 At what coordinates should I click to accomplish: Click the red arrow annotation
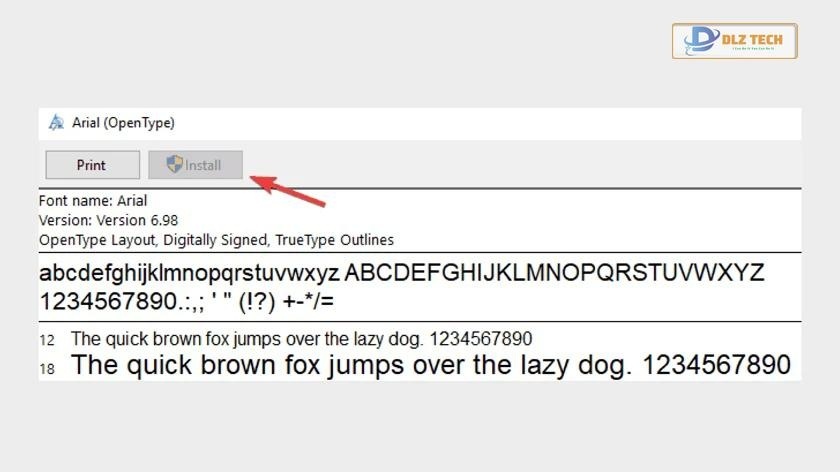[288, 191]
